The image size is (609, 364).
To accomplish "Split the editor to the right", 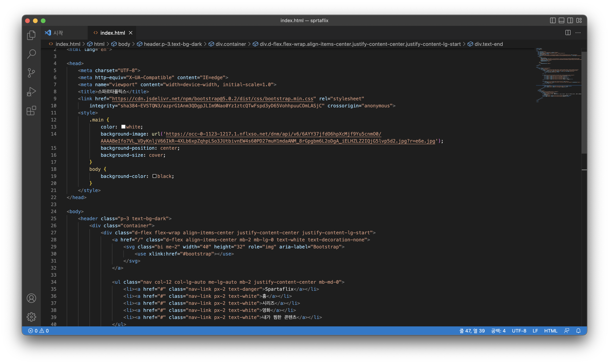I will point(568,33).
